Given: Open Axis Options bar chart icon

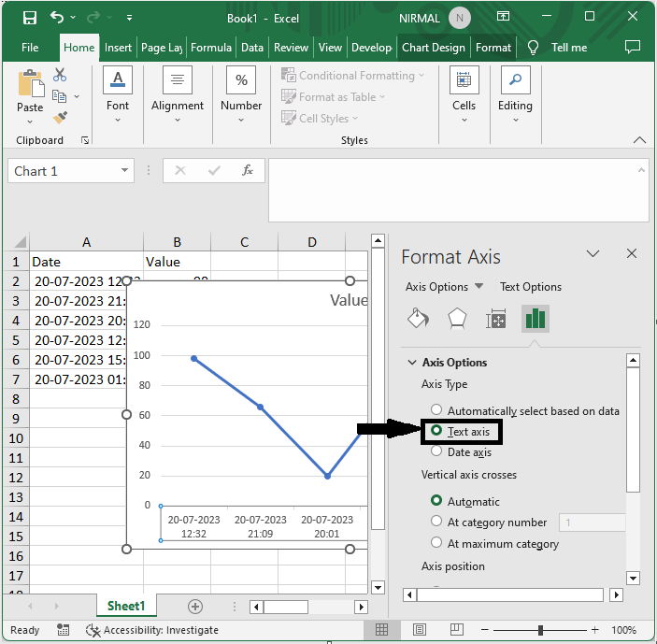Looking at the screenshot, I should [536, 319].
